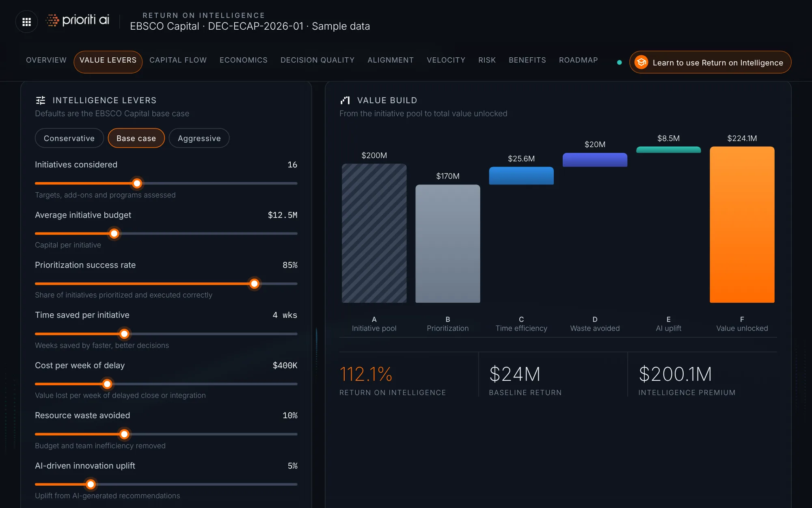Click the $24M Baseline Return value
The image size is (812, 508).
(x=515, y=374)
